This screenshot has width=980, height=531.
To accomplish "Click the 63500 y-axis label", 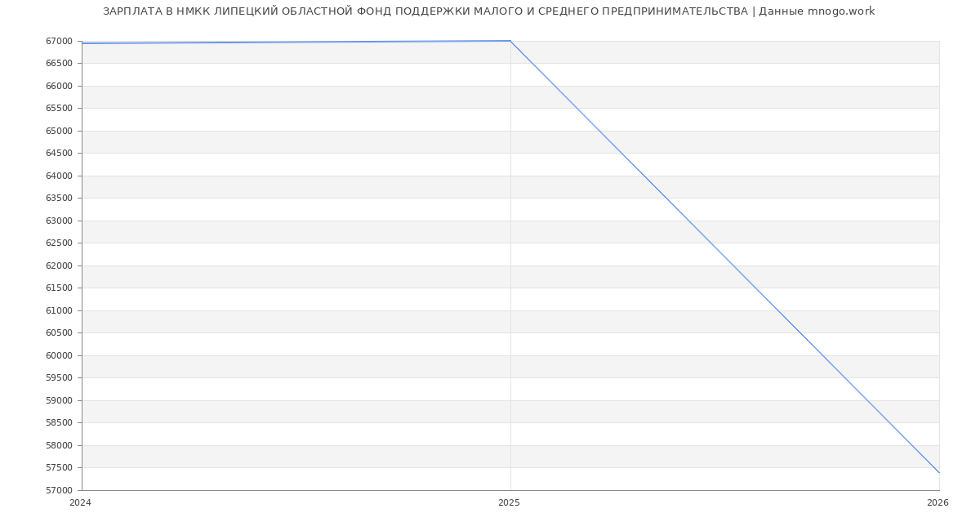I will [60, 198].
